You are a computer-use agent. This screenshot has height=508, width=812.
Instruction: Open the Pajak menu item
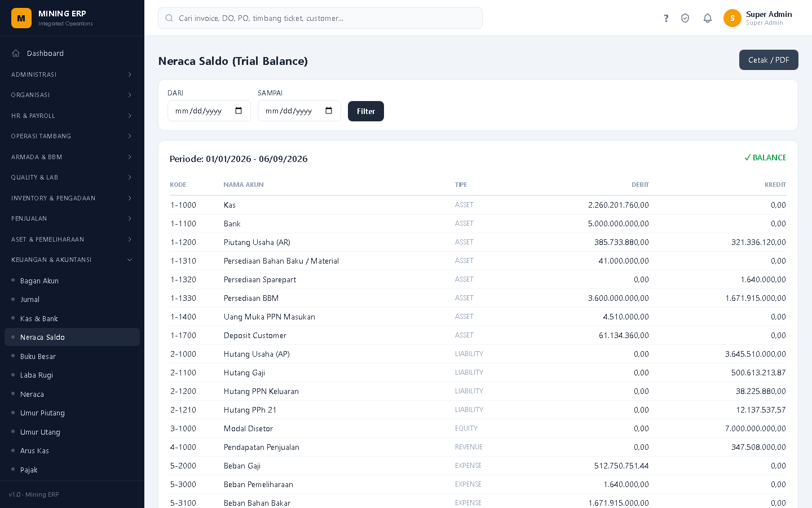[72, 470]
